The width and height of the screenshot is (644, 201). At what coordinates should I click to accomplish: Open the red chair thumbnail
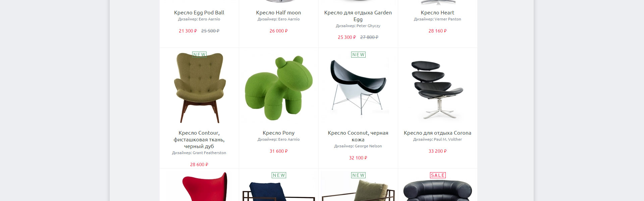tap(205, 187)
